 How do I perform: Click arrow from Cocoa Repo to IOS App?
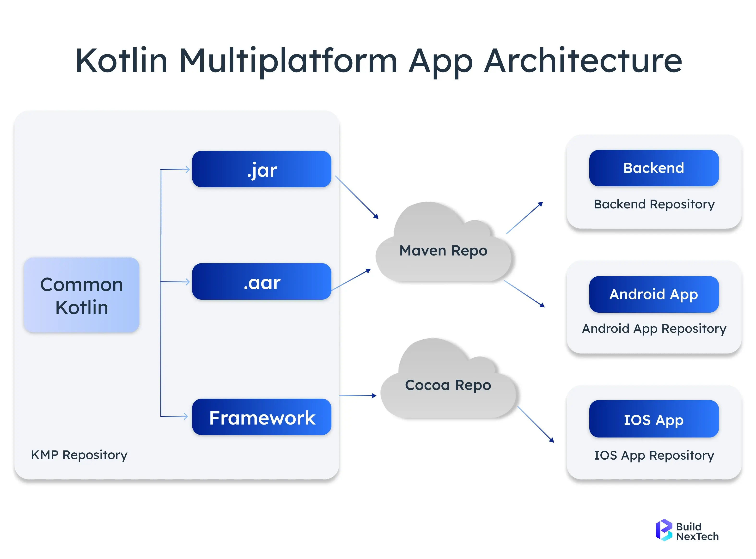535,424
